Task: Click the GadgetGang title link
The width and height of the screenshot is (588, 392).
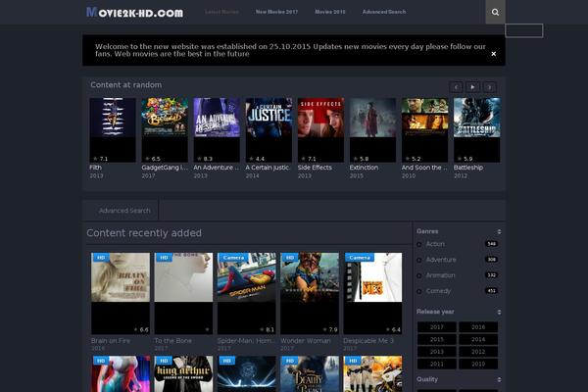Action: (x=165, y=168)
